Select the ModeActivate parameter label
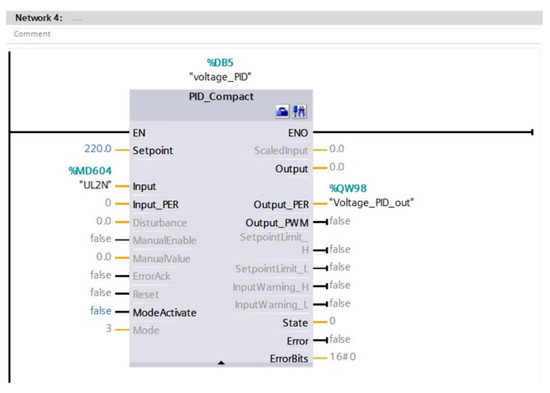Image resolution: width=550 pixels, height=393 pixels. click(165, 313)
